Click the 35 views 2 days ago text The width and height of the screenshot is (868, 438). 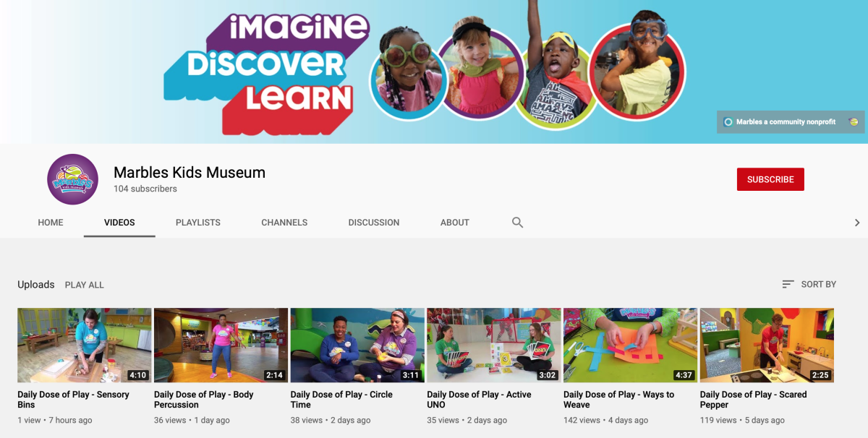coord(467,420)
